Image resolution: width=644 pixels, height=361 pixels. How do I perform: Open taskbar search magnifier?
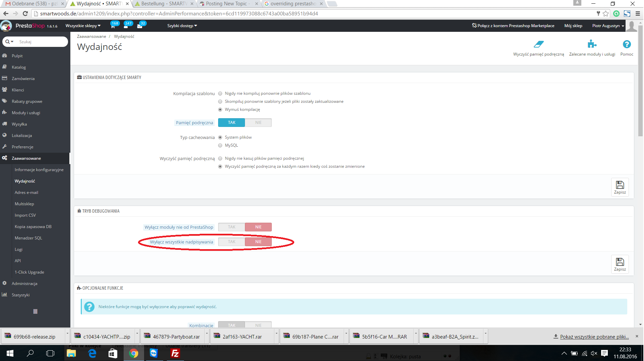(x=30, y=353)
